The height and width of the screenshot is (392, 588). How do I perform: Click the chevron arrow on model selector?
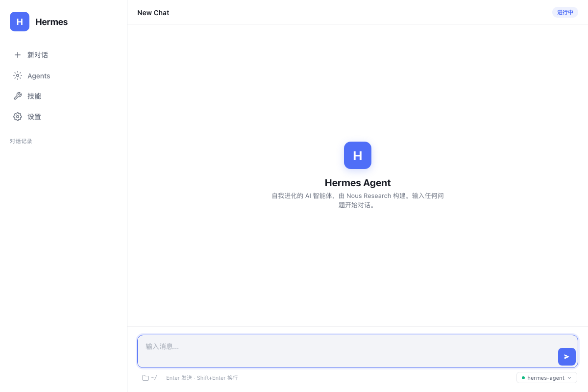click(x=569, y=378)
